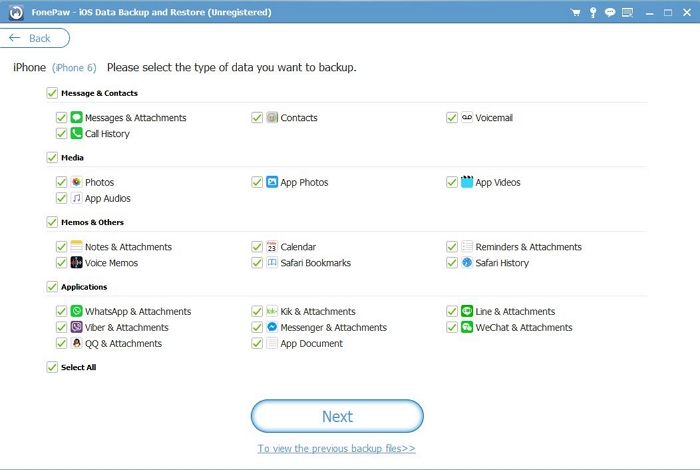Image resolution: width=700 pixels, height=470 pixels.
Task: Click the FonePaw logo icon in title bar
Action: (x=17, y=12)
